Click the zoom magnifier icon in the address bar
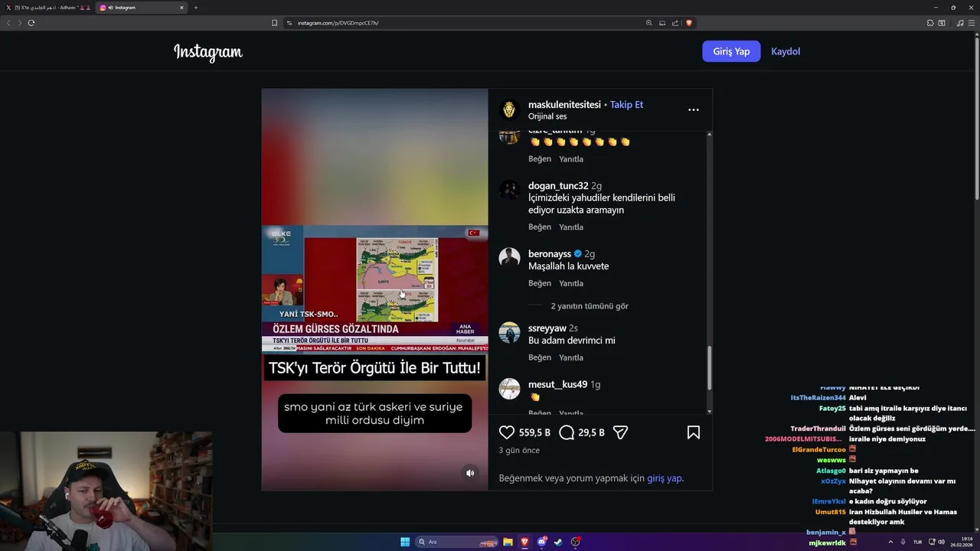Image resolution: width=980 pixels, height=551 pixels. pos(649,23)
